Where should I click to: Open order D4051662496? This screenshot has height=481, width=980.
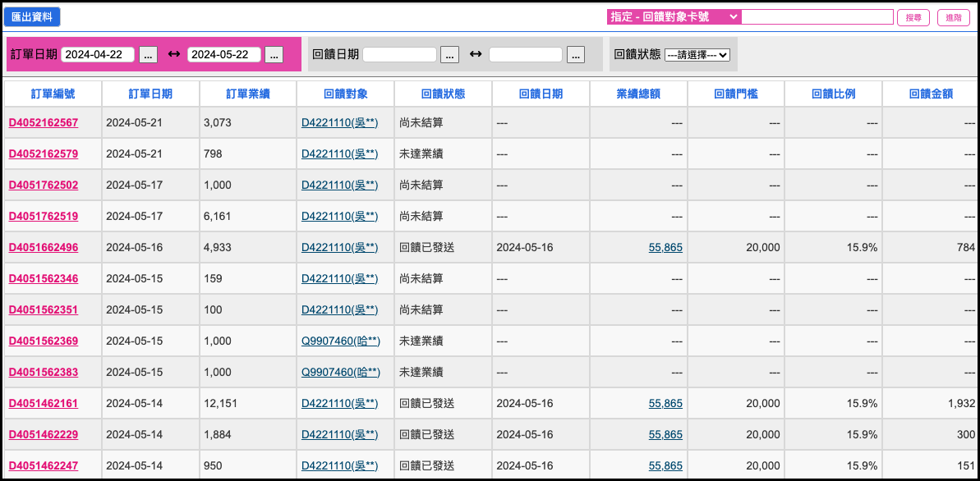(x=43, y=247)
